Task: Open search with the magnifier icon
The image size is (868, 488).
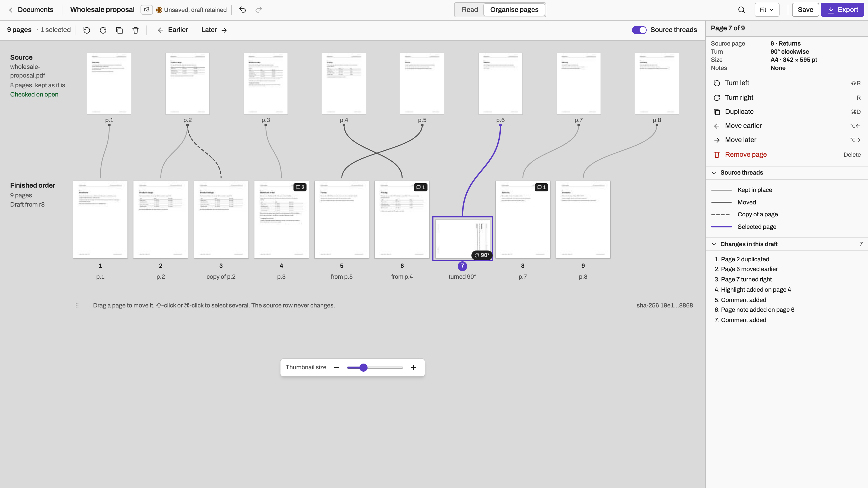Action: tap(742, 10)
